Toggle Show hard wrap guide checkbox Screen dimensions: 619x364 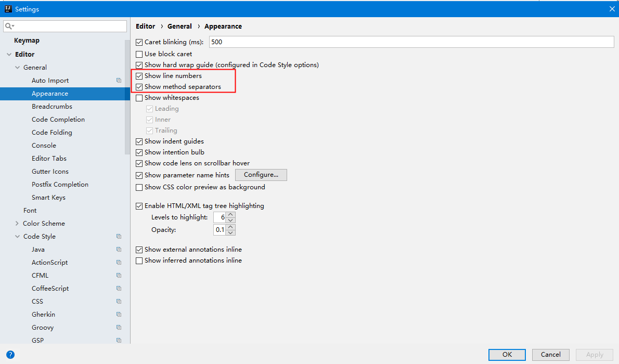[x=139, y=65]
